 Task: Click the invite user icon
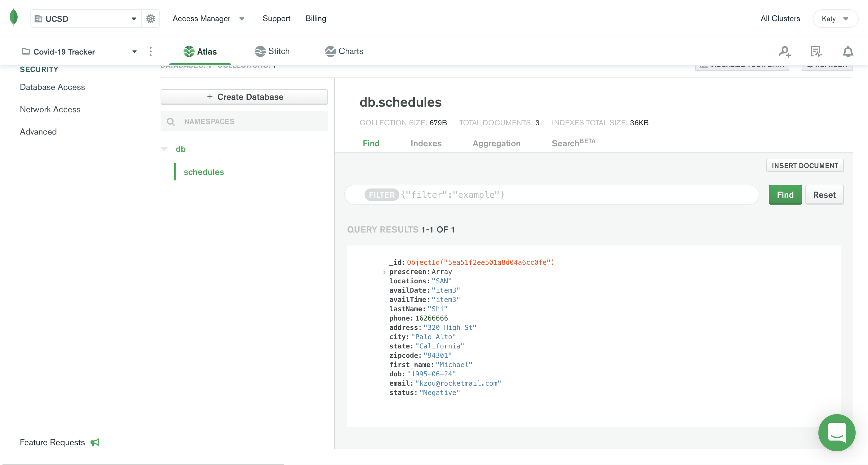click(784, 51)
